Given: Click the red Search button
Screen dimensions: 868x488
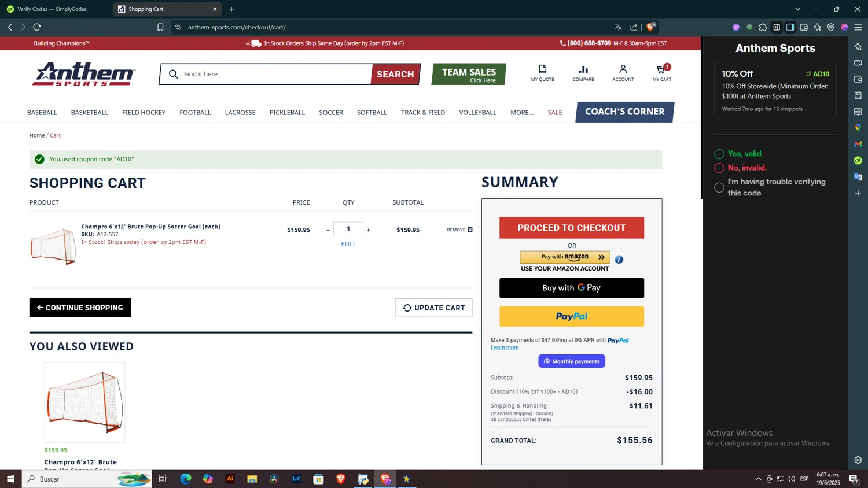Looking at the screenshot, I should click(395, 74).
